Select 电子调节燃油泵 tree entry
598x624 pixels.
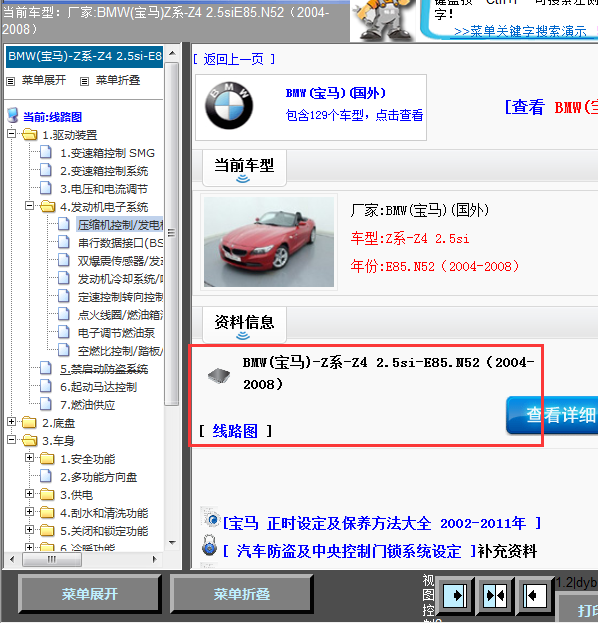(116, 333)
